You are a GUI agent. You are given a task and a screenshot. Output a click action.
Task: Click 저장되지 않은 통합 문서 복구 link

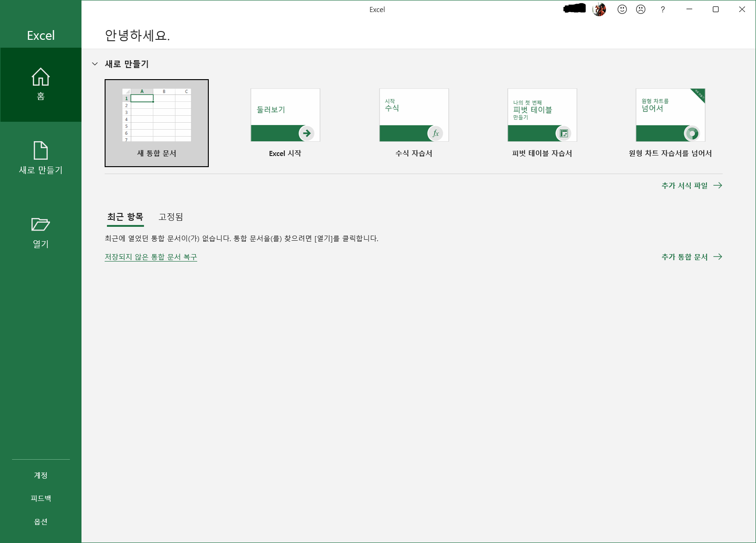point(151,257)
